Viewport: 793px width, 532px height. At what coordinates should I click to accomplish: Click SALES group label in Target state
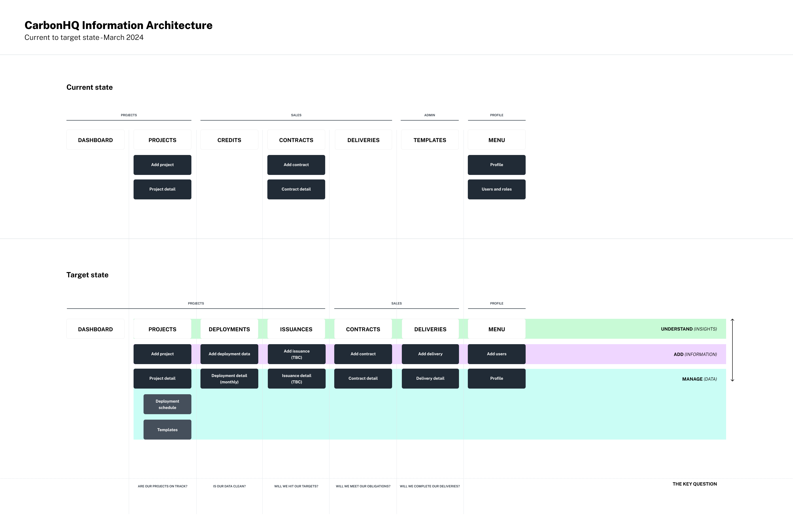pos(396,304)
